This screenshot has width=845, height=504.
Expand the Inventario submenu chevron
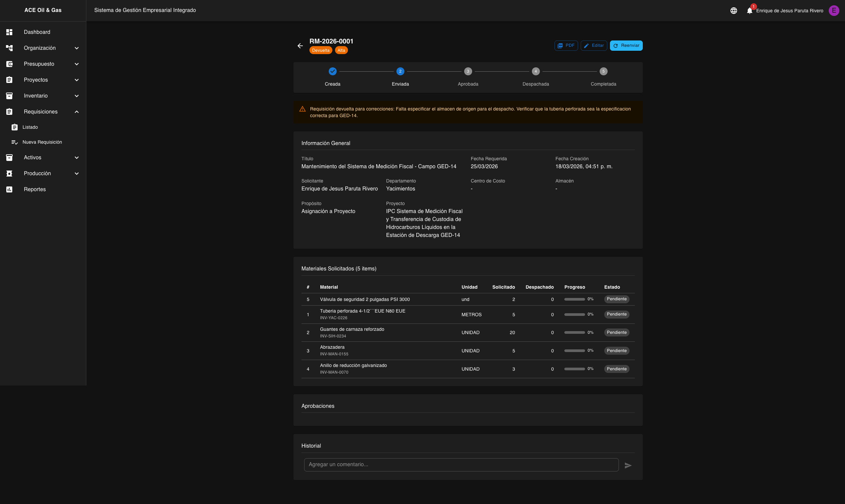click(77, 96)
